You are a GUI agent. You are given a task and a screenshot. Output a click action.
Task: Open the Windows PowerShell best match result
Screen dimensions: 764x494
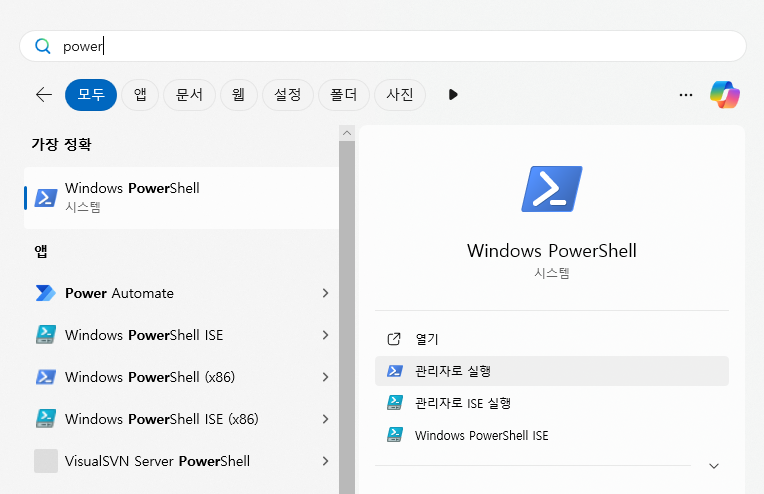(181, 198)
